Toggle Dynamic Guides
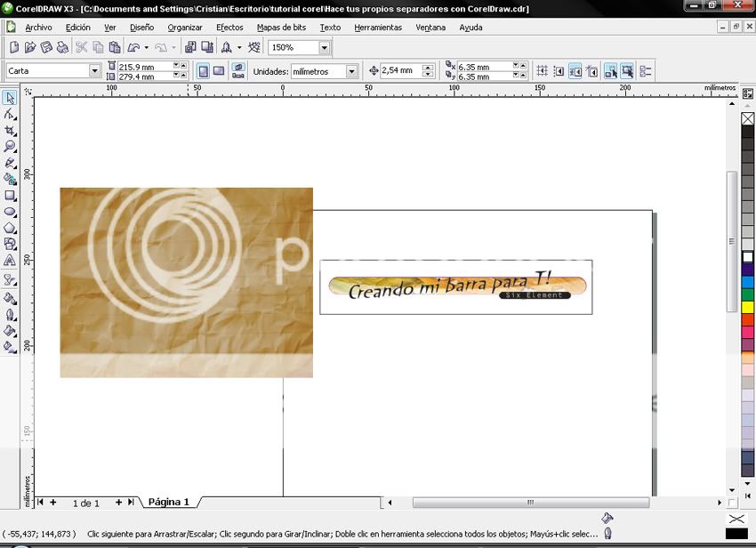 591,71
